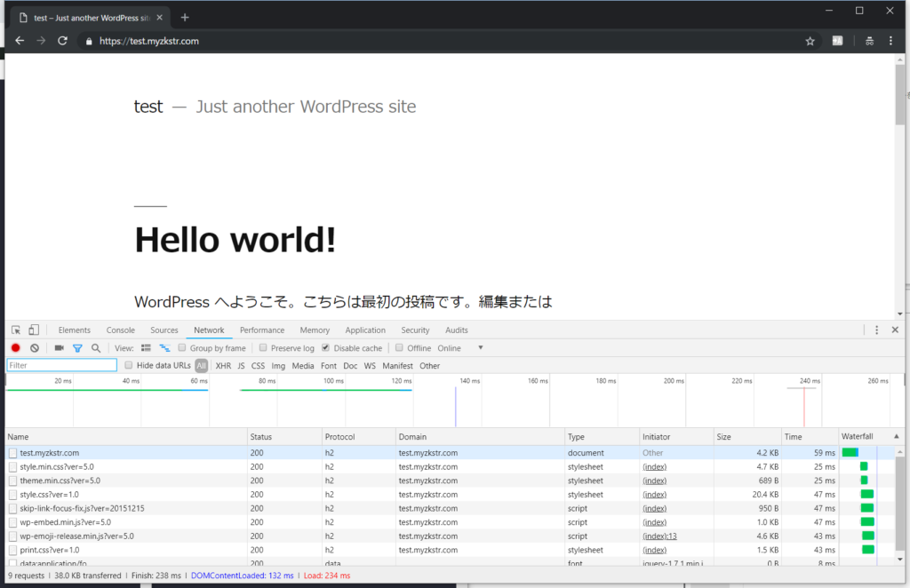The width and height of the screenshot is (910, 588).
Task: Switch to Performance tab
Action: (x=262, y=330)
